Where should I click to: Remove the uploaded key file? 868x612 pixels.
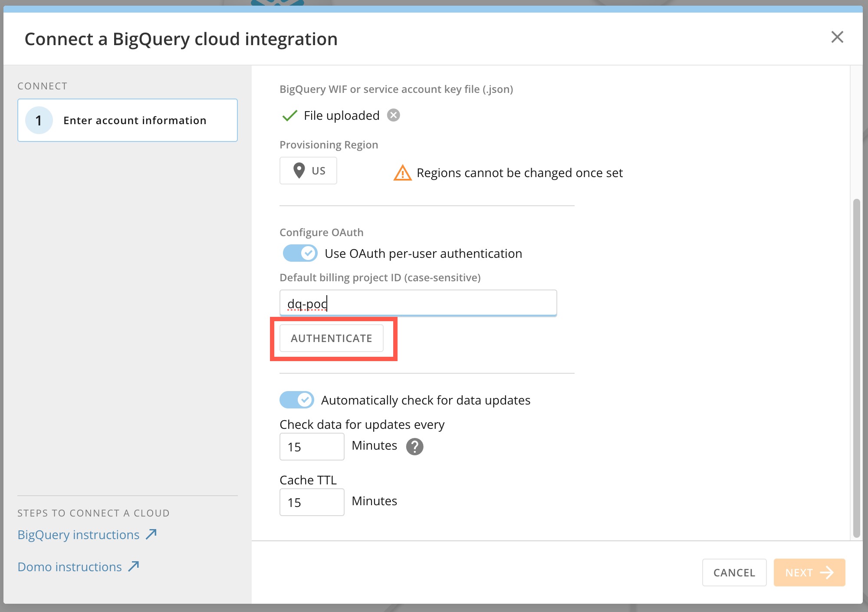tap(393, 115)
